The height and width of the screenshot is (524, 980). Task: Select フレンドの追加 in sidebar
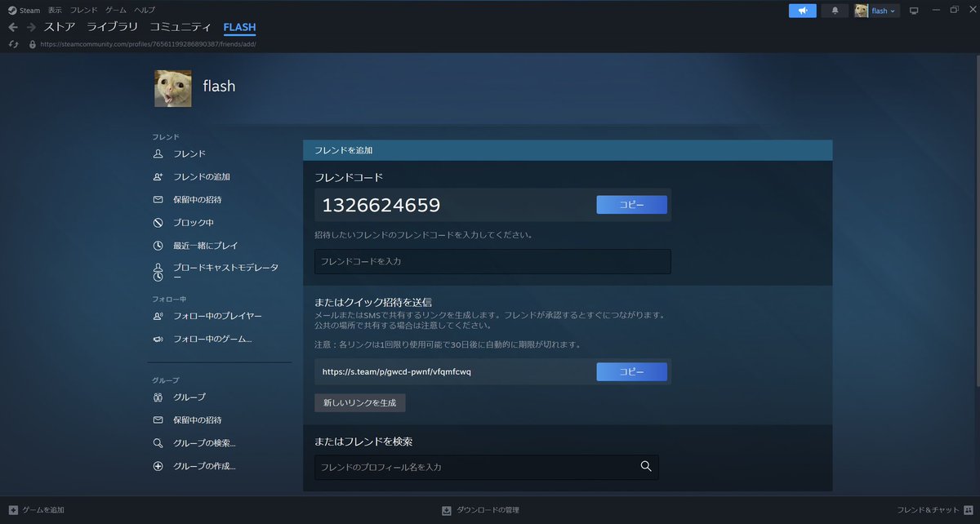click(x=202, y=176)
